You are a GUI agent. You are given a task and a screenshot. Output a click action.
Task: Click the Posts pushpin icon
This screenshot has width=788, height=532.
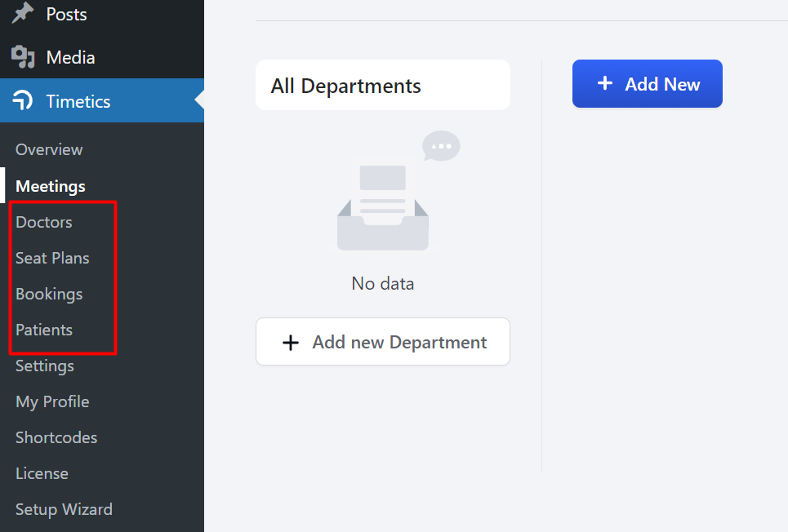pos(23,13)
